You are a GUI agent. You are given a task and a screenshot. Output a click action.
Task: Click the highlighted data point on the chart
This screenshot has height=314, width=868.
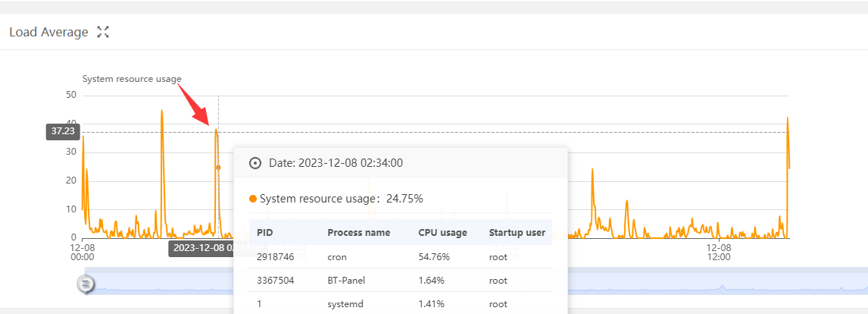218,168
